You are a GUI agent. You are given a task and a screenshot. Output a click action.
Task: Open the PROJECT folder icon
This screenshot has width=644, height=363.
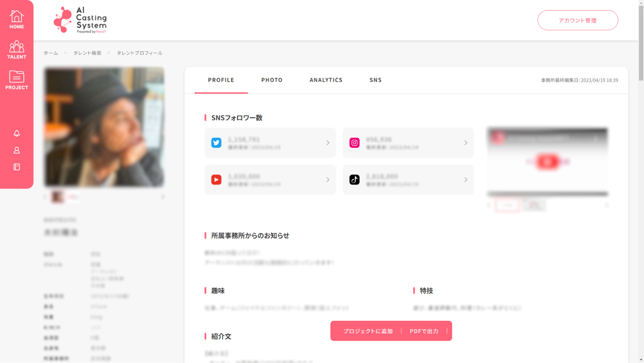pyautogui.click(x=17, y=80)
